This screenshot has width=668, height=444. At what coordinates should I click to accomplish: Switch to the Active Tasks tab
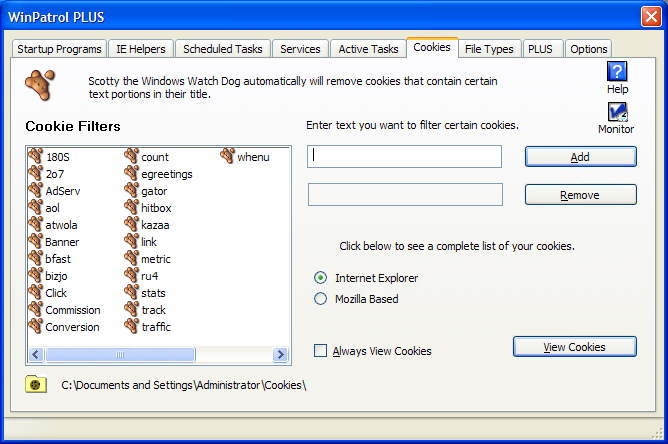[x=369, y=49]
